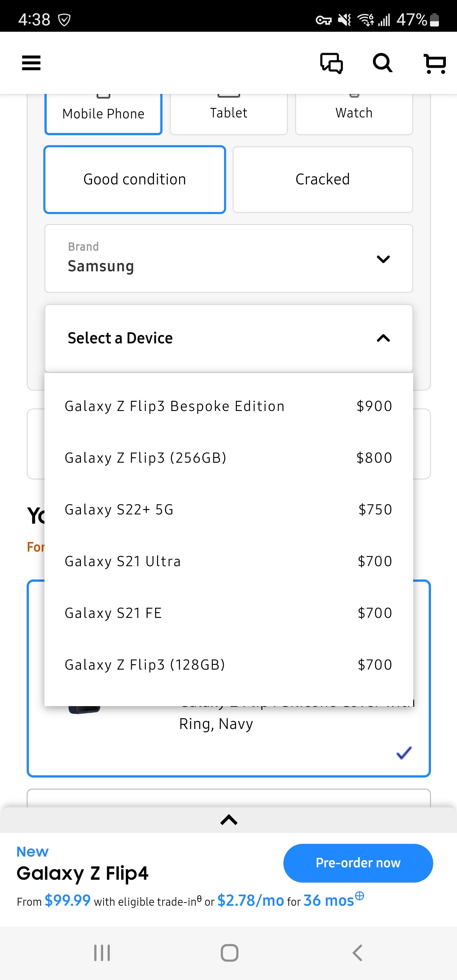Tap the Android back arrow
This screenshot has height=980, width=457.
(x=357, y=953)
